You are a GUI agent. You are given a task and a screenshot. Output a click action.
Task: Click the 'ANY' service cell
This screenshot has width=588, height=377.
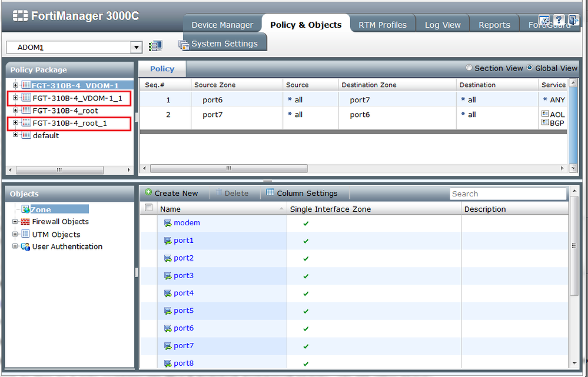(553, 99)
